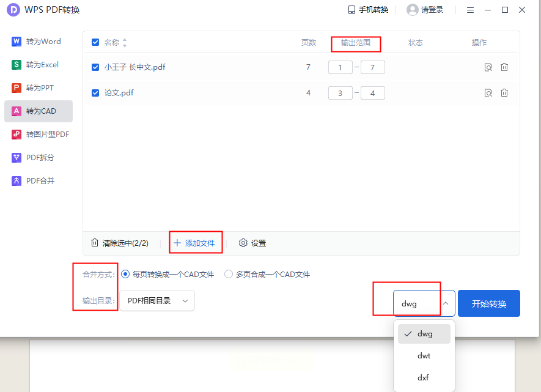Screen dimensions: 541x392
Task: Click file name 论文.pdf
Action: coord(119,93)
